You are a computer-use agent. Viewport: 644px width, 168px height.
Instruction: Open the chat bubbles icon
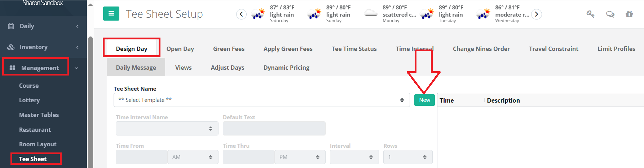(610, 14)
